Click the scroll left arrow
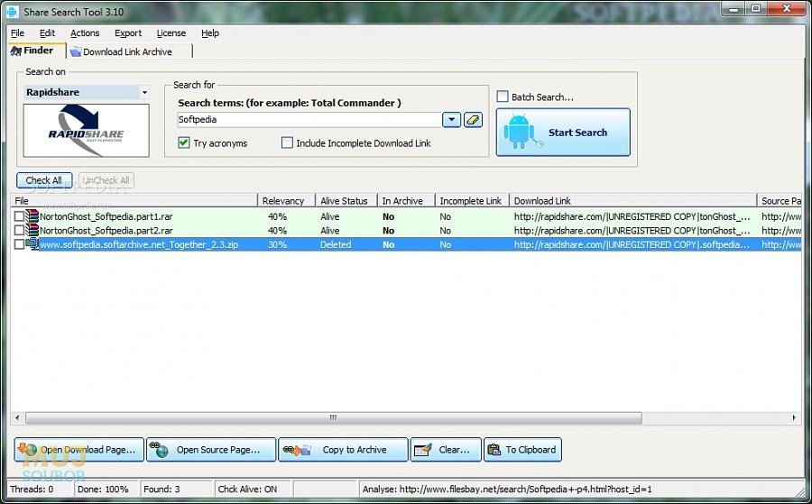 click(17, 417)
